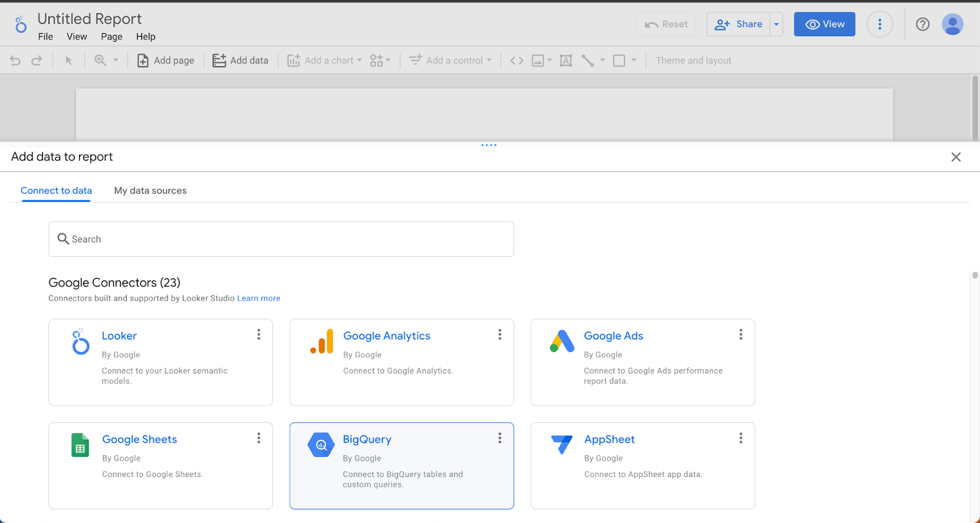Click the URL embed code icon
Screen dimensions: 980x523
coord(517,61)
